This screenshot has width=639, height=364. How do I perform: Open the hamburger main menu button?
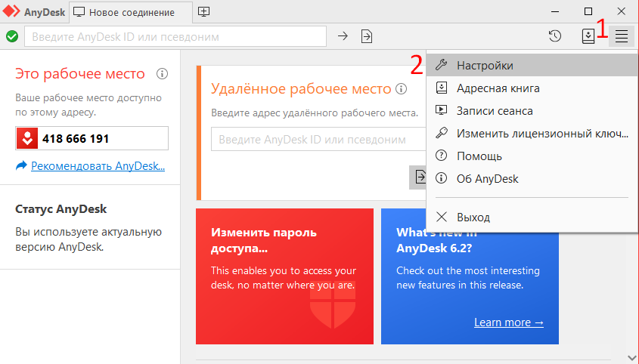point(622,35)
